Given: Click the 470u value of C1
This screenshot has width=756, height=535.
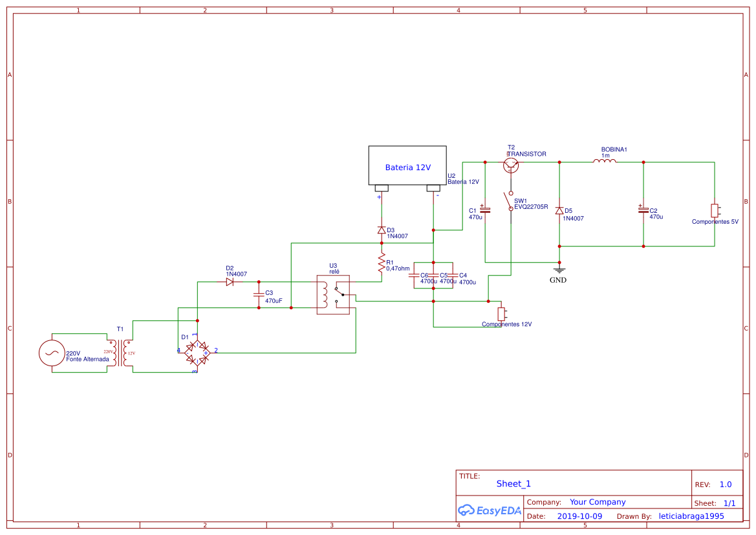Looking at the screenshot, I should click(475, 217).
